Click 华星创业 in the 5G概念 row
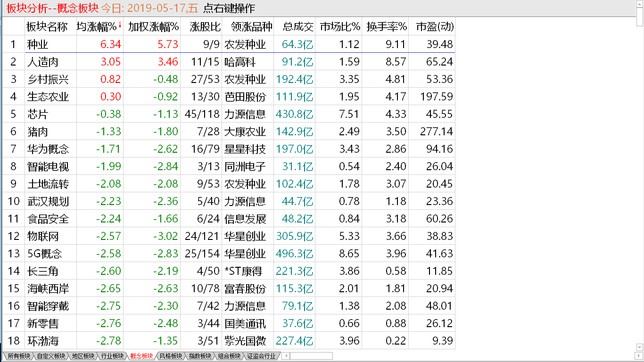This screenshot has height=362, width=644. click(x=245, y=254)
